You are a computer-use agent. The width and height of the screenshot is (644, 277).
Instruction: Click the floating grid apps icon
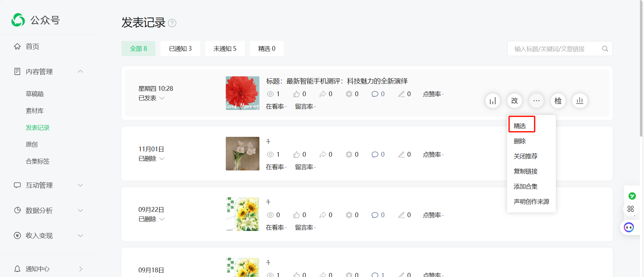pyautogui.click(x=631, y=209)
